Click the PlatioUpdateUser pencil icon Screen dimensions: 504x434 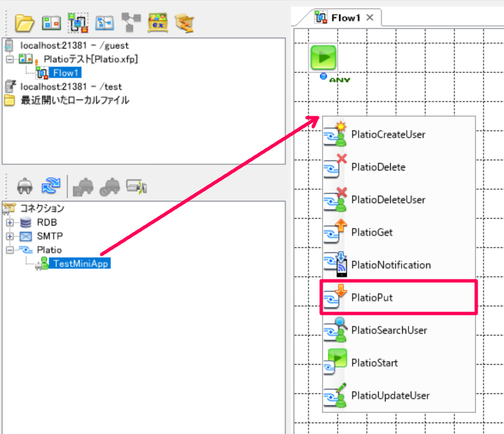click(x=335, y=395)
